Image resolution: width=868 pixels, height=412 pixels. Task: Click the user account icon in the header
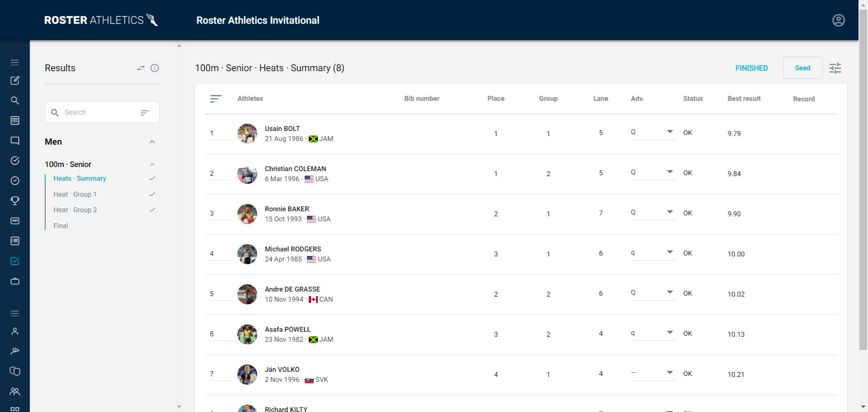click(x=839, y=20)
